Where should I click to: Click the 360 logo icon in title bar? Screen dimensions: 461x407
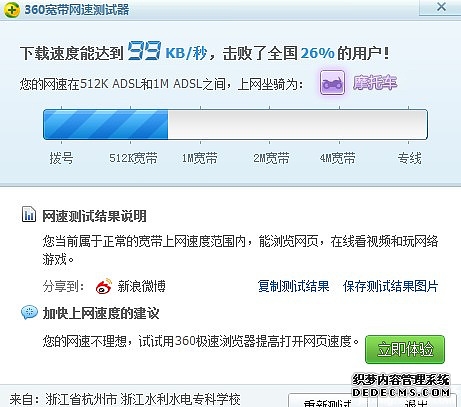[x=11, y=10]
